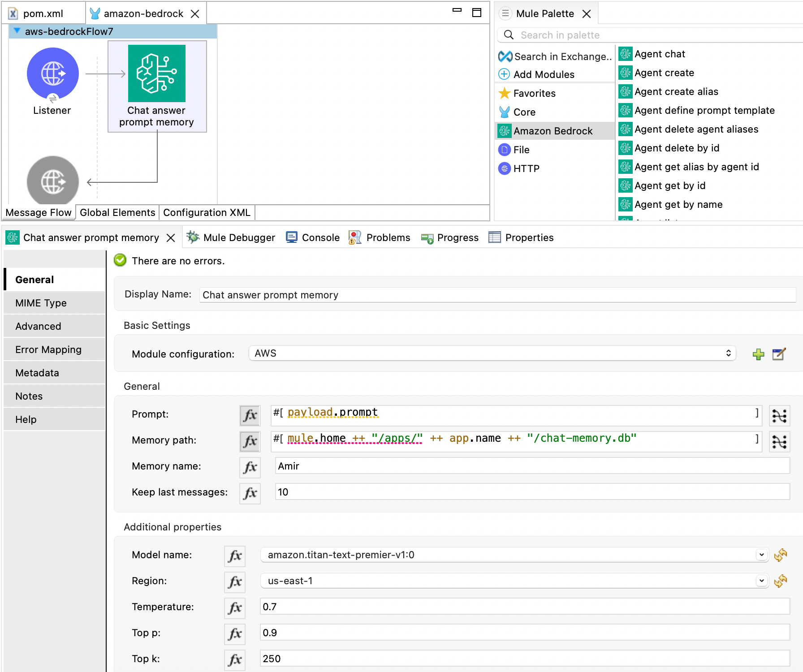The image size is (803, 672).
Task: Click the Memory name field with Amir
Action: pos(532,466)
